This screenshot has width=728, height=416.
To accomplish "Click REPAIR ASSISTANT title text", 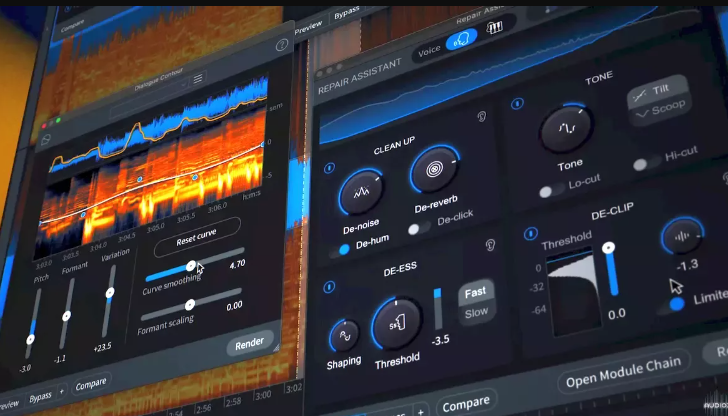I will point(360,77).
